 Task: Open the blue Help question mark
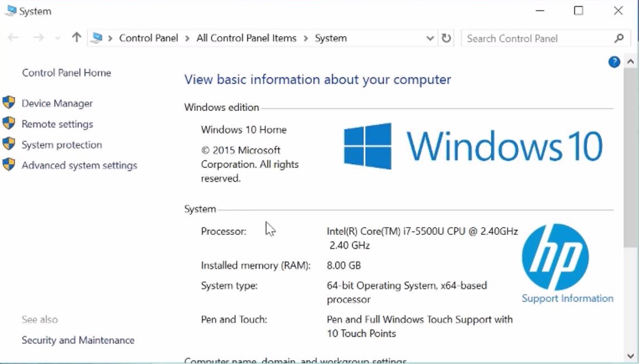point(614,62)
